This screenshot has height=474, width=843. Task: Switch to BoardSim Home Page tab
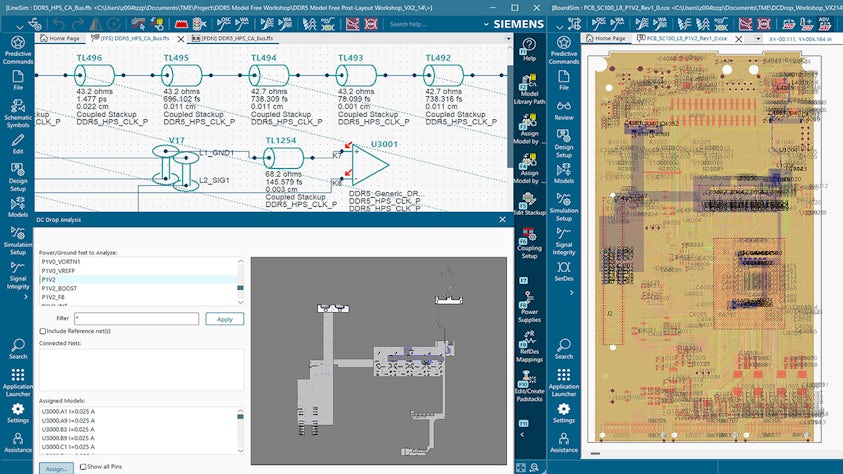[x=605, y=39]
